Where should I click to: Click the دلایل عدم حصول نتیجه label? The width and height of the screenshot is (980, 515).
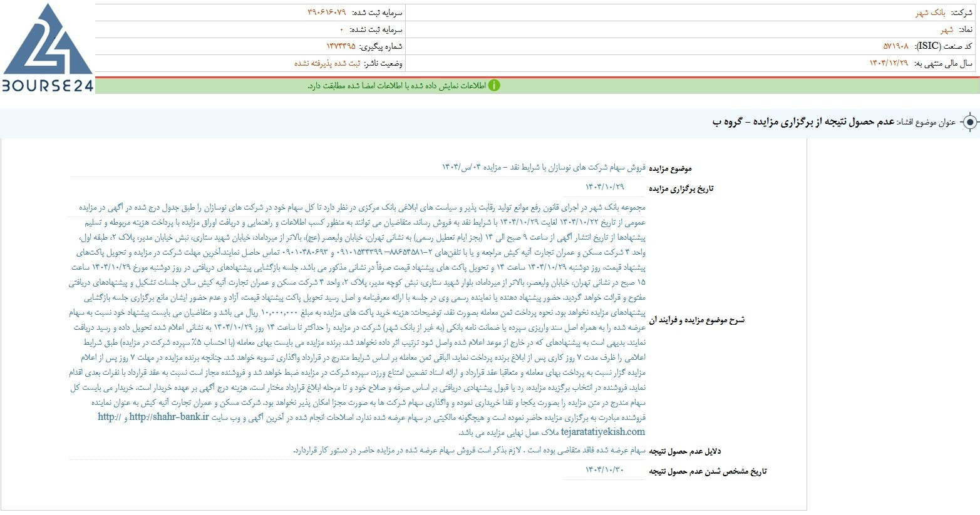tap(684, 451)
